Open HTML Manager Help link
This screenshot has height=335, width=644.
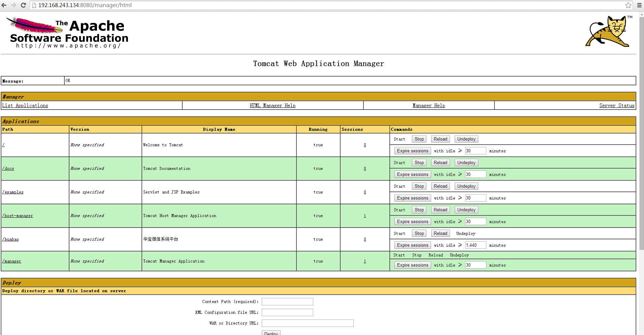272,105
